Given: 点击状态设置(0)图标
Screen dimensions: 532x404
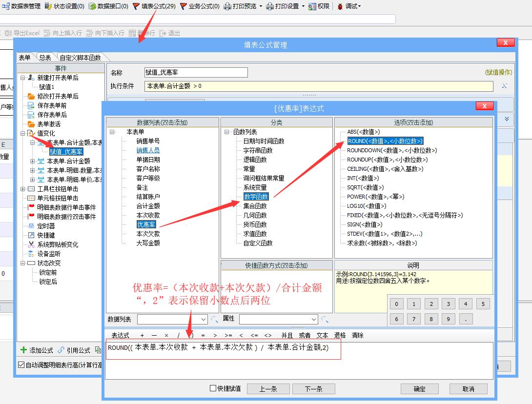Looking at the screenshot, I should (x=65, y=6).
